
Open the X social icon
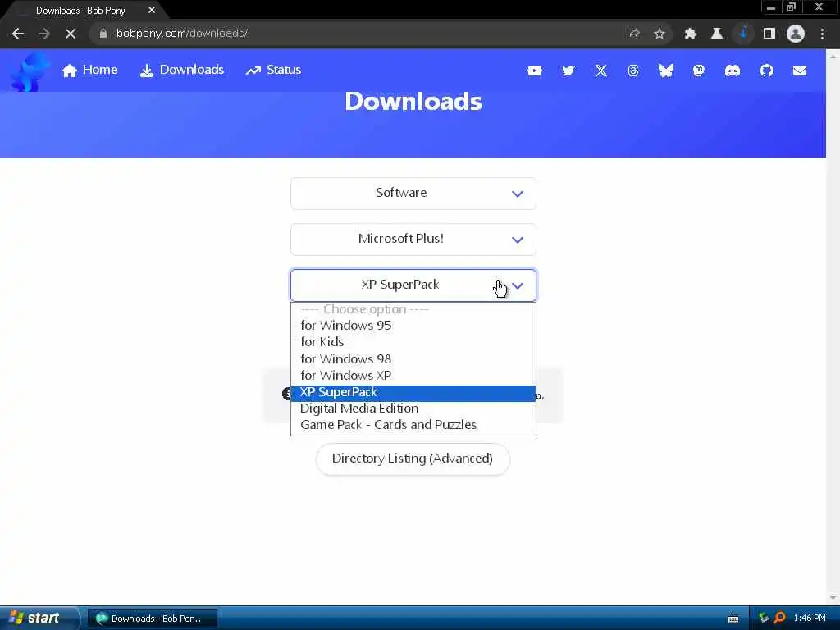tap(601, 71)
